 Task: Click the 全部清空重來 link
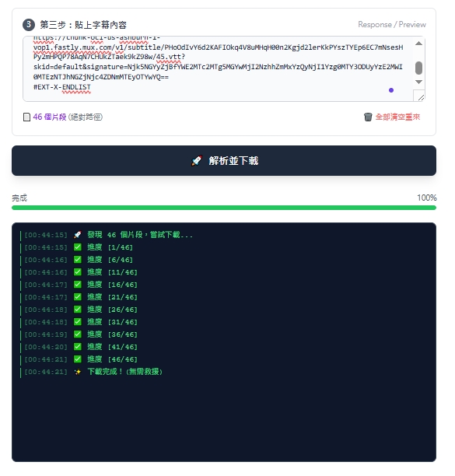(x=397, y=117)
